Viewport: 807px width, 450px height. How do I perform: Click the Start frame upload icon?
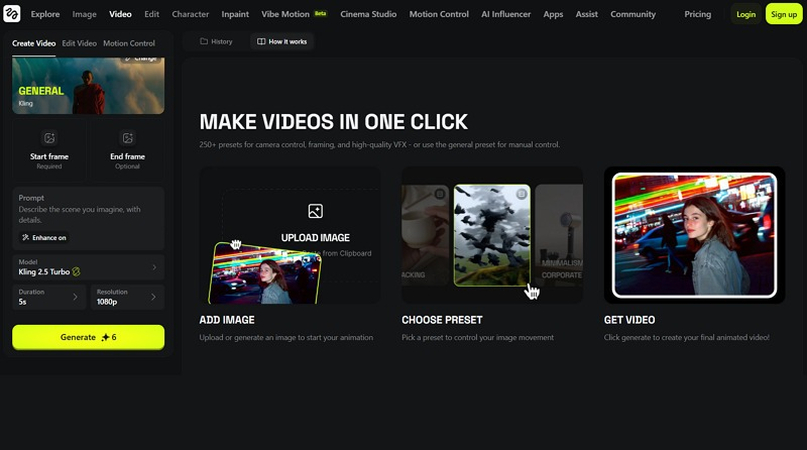pyautogui.click(x=49, y=138)
